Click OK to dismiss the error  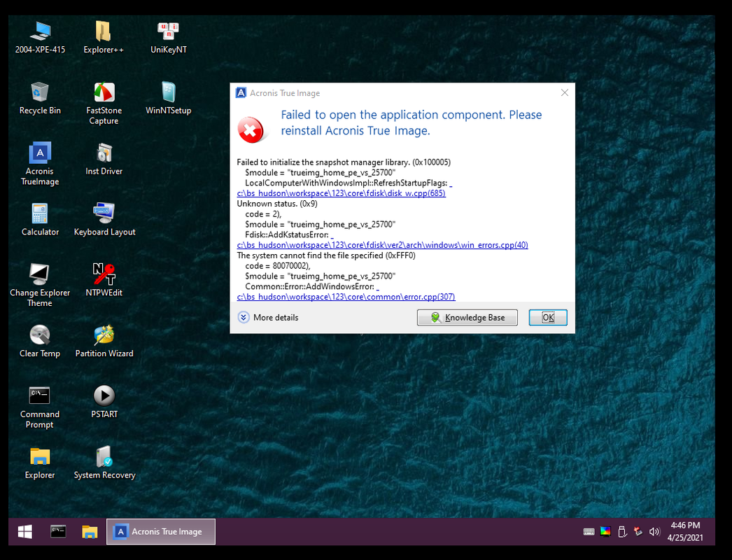(x=548, y=318)
